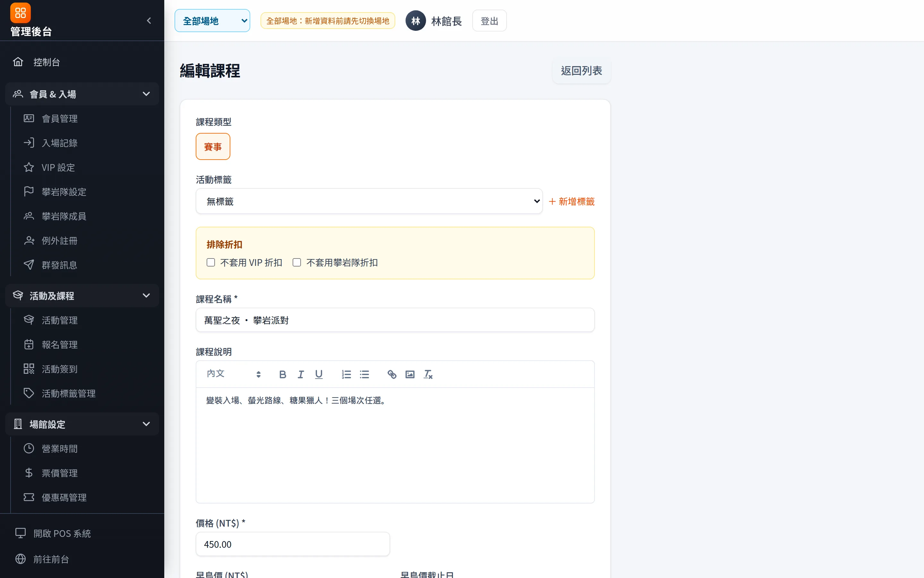Click the 控制台 house icon
The image size is (924, 578).
pos(18,62)
